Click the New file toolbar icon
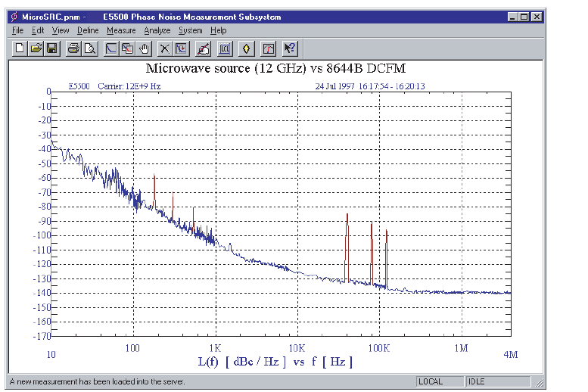Image resolution: width=588 pixels, height=392 pixels. click(18, 48)
